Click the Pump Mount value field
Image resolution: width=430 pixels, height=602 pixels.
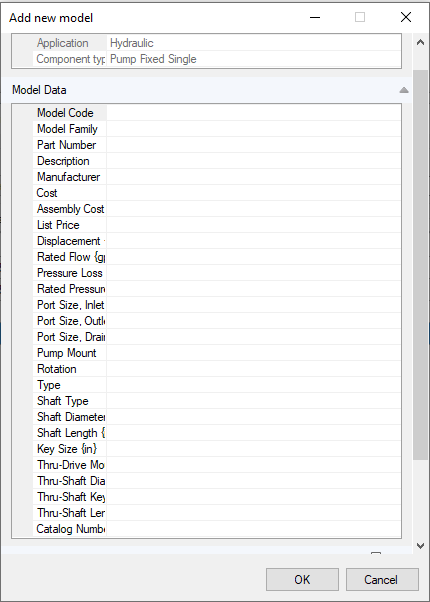254,353
